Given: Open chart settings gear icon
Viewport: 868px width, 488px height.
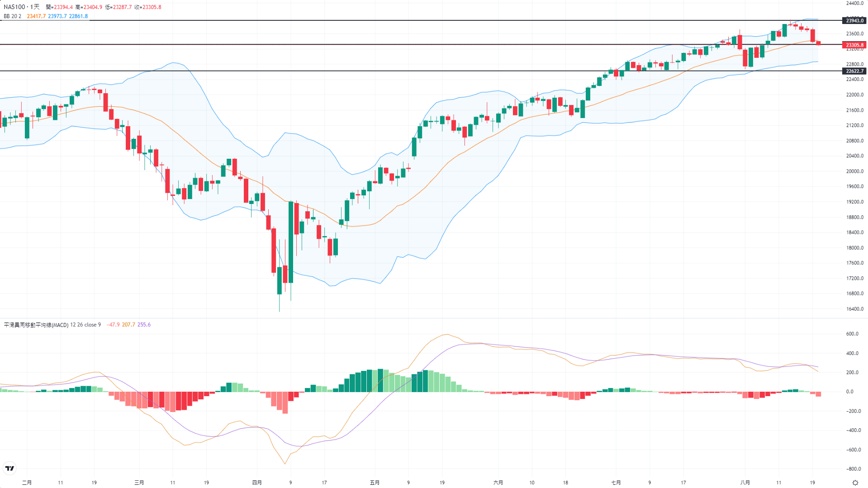Looking at the screenshot, I should tap(855, 483).
